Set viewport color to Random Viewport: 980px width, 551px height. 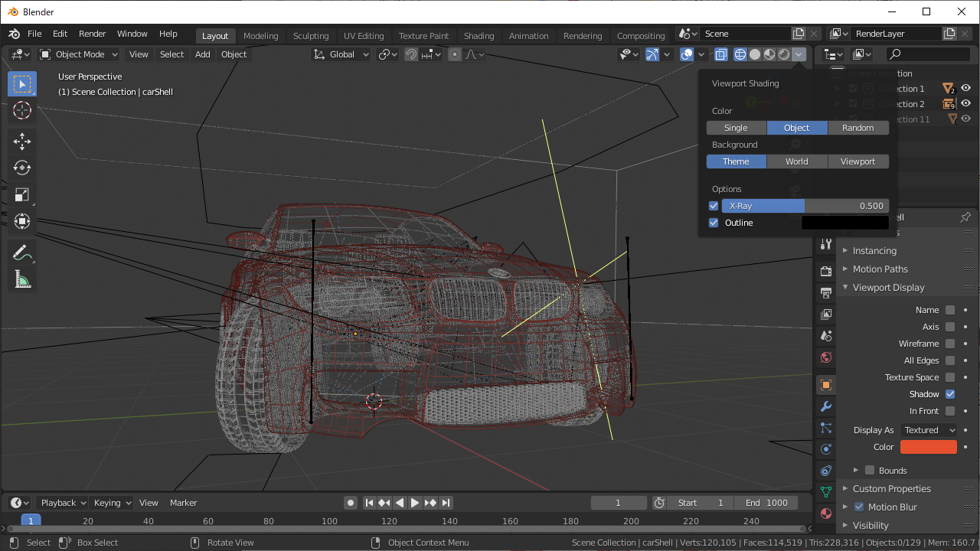point(857,128)
